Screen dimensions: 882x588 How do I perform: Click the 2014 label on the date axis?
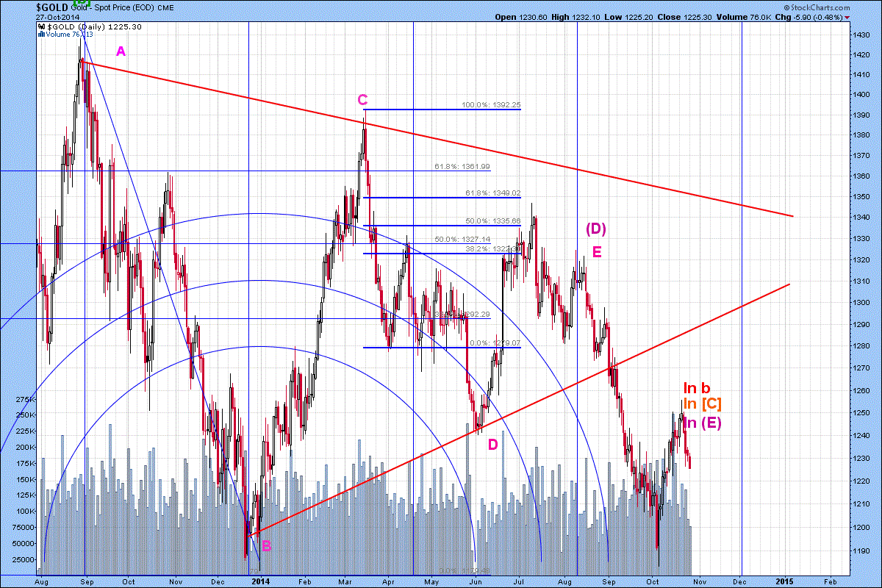click(x=260, y=581)
